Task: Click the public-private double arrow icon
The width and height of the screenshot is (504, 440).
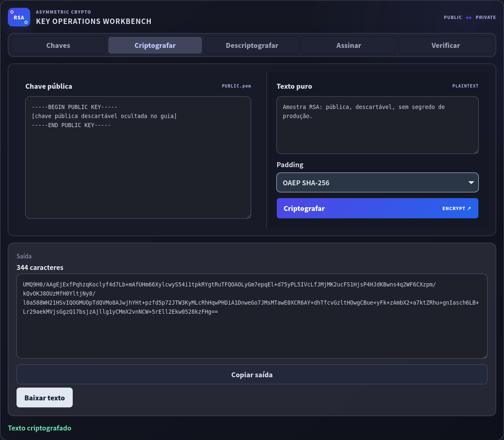Action: click(468, 17)
